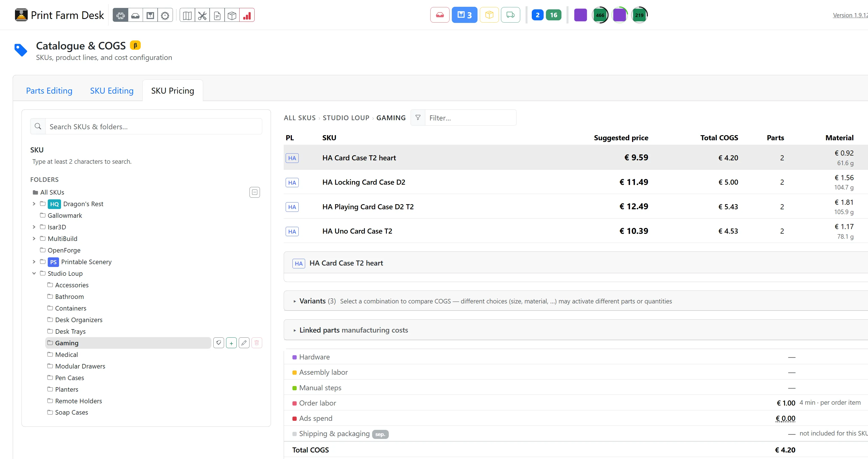
Task: Click the folded map toolbar icon
Action: click(x=187, y=15)
